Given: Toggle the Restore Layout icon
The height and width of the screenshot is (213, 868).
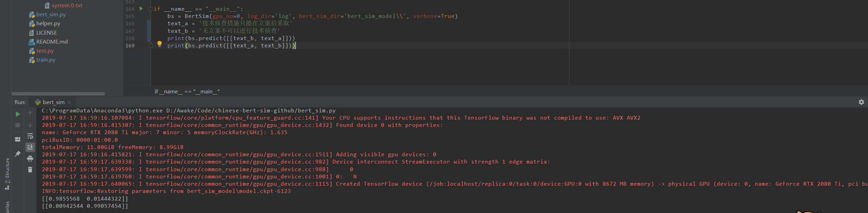Looking at the screenshot, I should click(17, 139).
